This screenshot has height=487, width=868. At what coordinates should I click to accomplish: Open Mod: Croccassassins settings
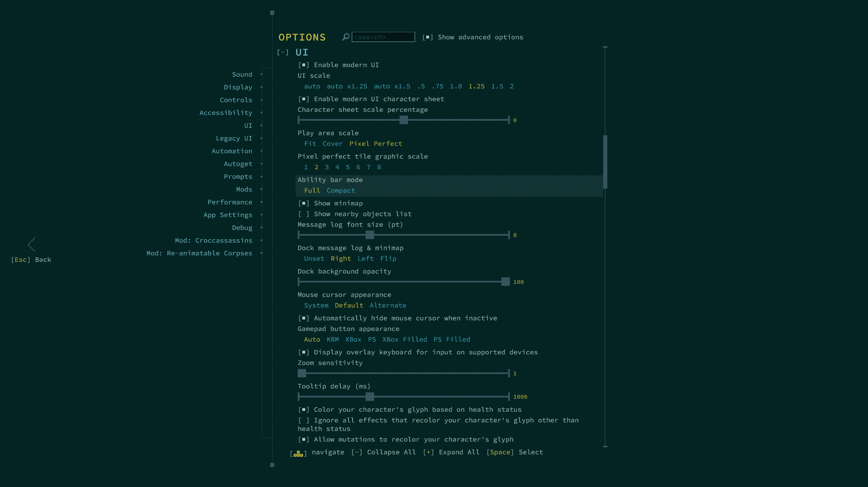coord(214,240)
